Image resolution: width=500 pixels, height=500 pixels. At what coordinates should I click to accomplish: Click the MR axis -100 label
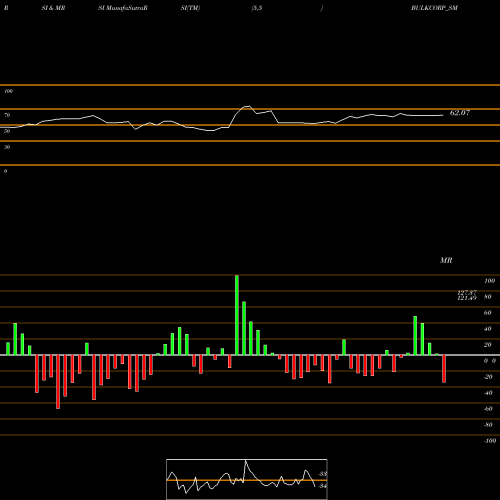pyautogui.click(x=489, y=441)
